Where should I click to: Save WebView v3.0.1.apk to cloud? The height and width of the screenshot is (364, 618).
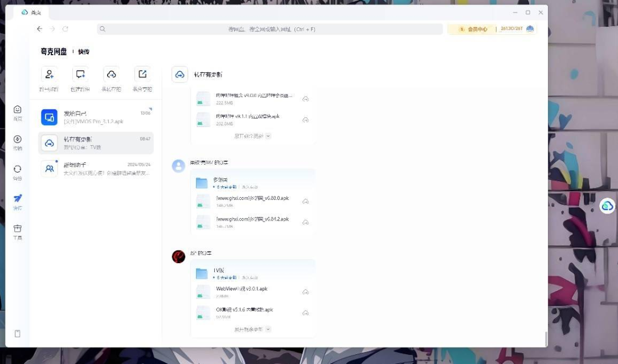[x=305, y=292]
